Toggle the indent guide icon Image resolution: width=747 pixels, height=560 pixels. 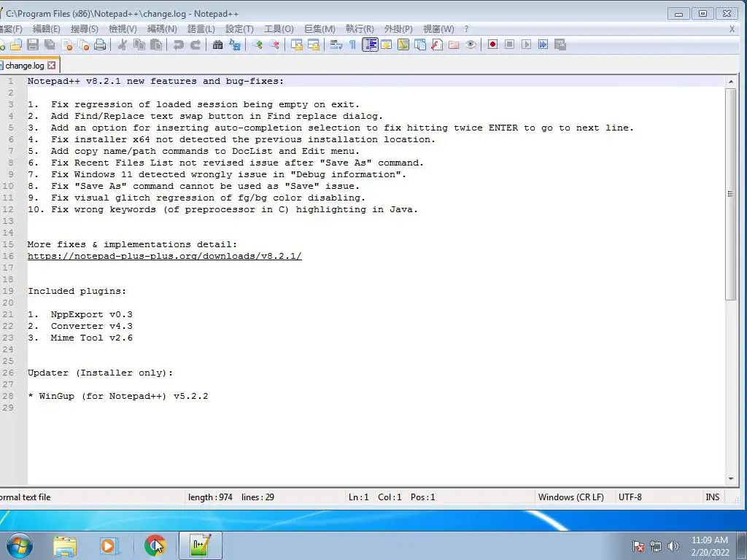click(x=370, y=44)
